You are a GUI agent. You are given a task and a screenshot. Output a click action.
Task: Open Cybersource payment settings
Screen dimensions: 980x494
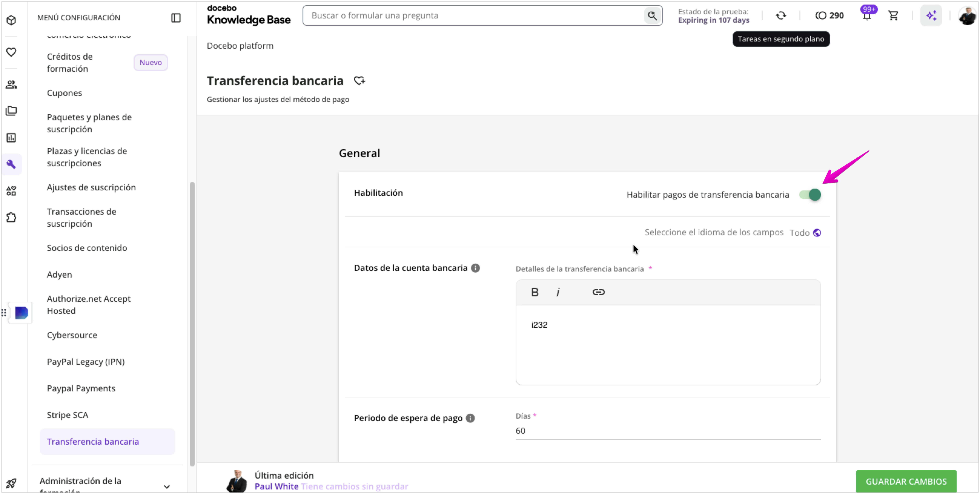[72, 335]
